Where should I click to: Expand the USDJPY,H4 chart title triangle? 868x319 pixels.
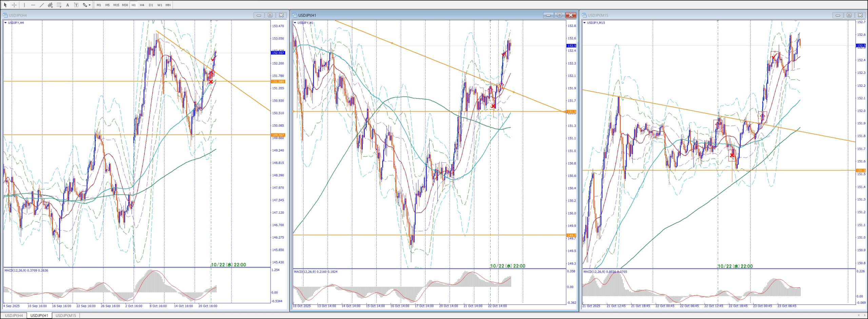[x=5, y=23]
